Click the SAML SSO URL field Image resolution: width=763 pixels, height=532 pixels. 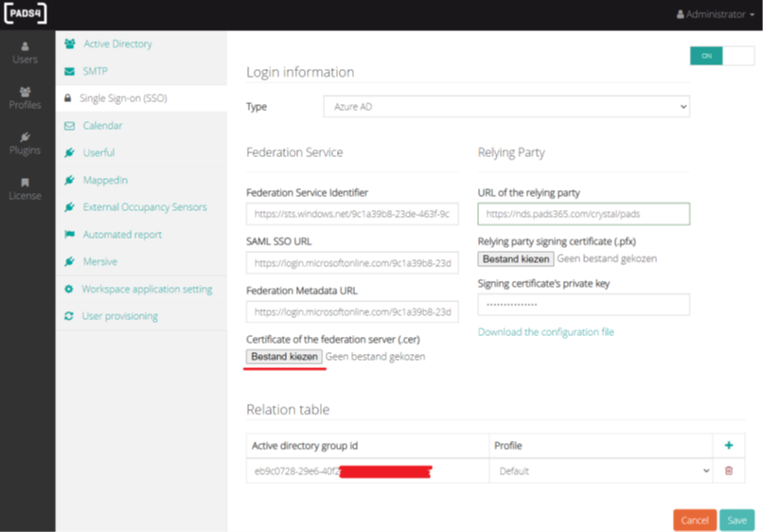pyautogui.click(x=352, y=263)
